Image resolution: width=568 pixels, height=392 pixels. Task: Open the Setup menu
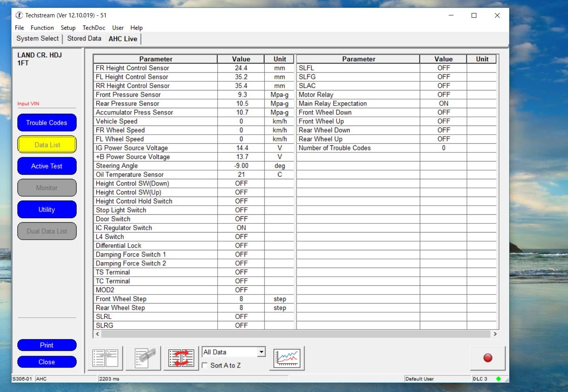(68, 28)
